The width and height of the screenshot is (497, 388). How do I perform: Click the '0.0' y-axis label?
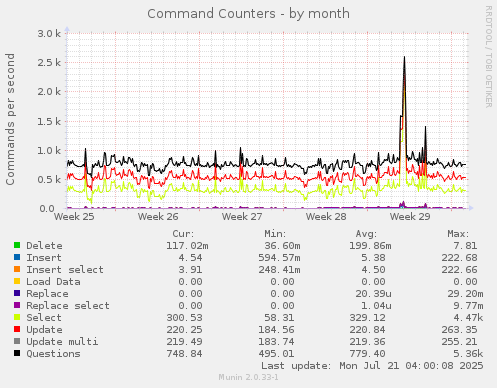tap(47, 209)
